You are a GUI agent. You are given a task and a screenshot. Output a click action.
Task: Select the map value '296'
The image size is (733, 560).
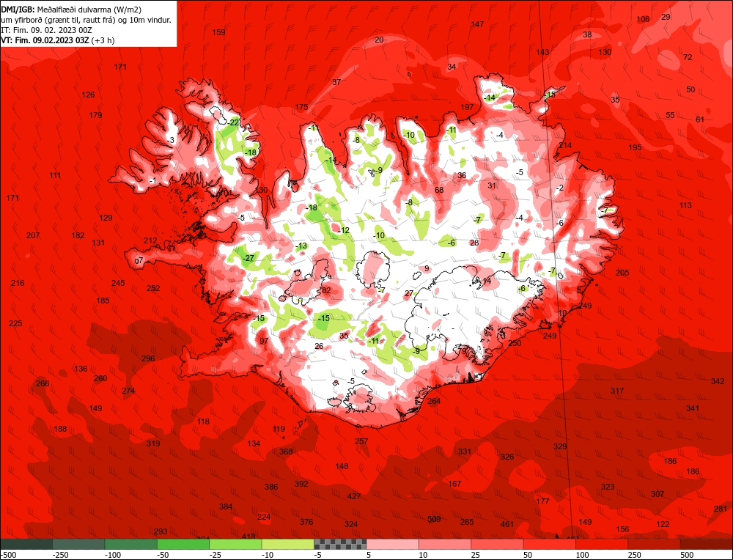point(148,359)
